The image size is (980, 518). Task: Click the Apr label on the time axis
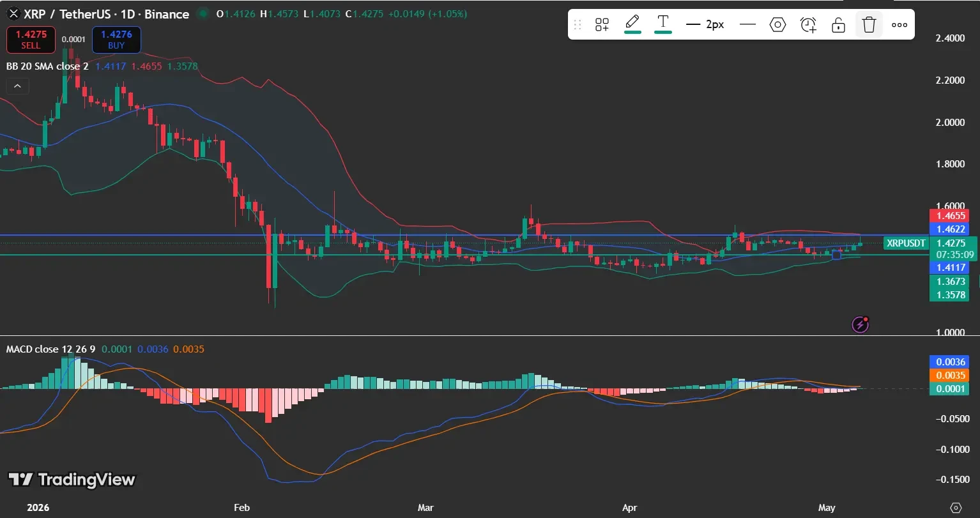point(630,508)
